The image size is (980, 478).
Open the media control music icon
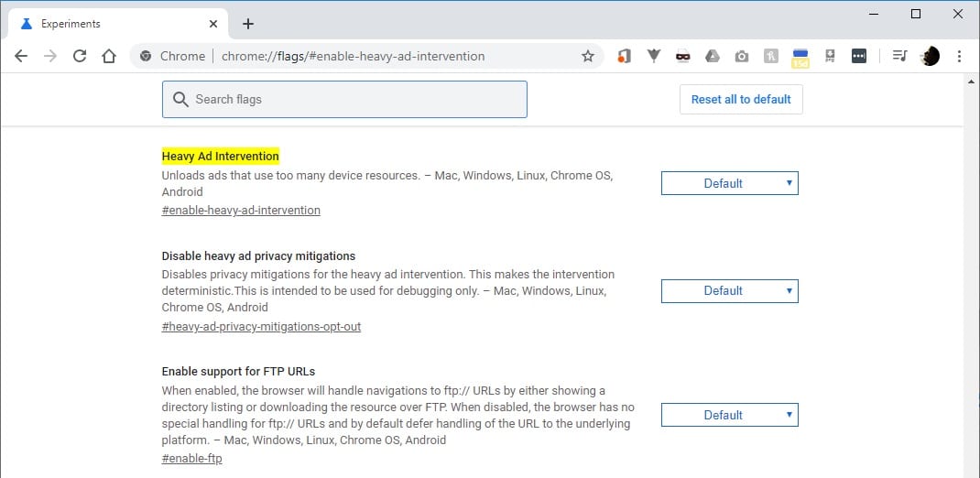tap(899, 56)
